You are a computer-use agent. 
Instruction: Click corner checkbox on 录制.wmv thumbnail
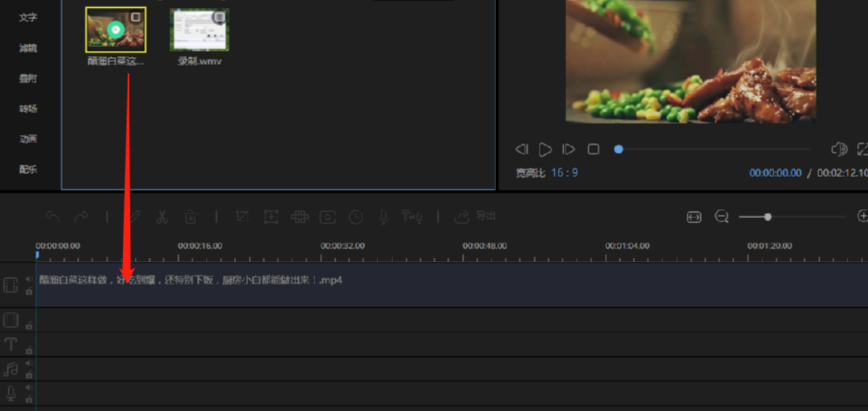pyautogui.click(x=219, y=17)
